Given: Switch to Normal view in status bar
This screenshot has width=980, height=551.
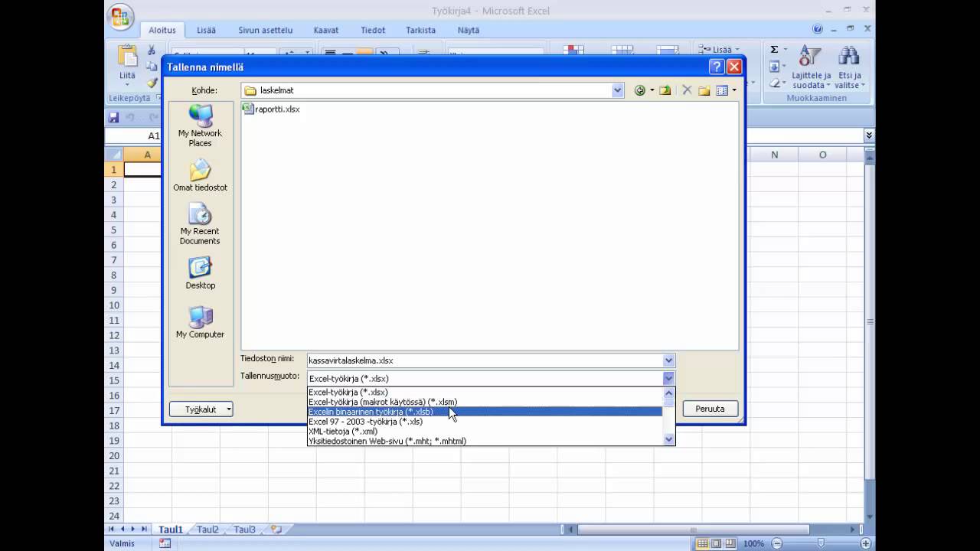Looking at the screenshot, I should click(703, 543).
